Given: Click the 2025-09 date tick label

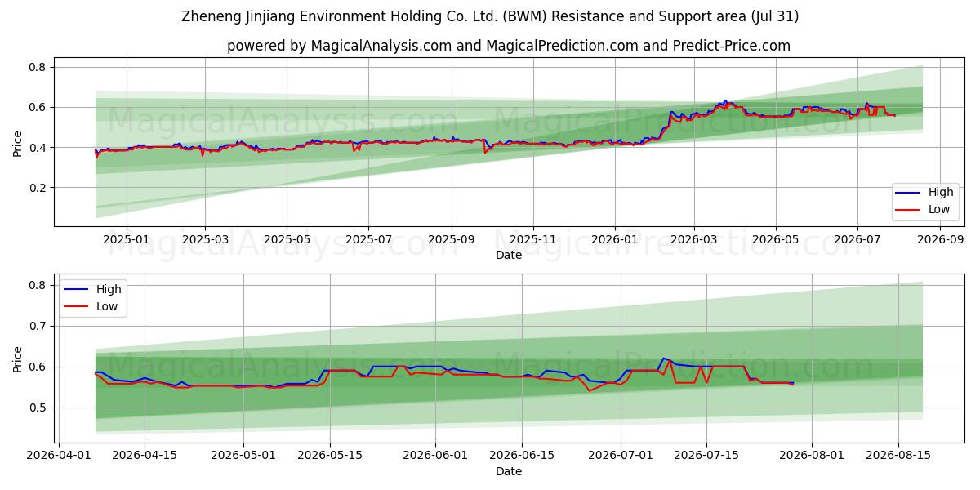Looking at the screenshot, I should [452, 240].
